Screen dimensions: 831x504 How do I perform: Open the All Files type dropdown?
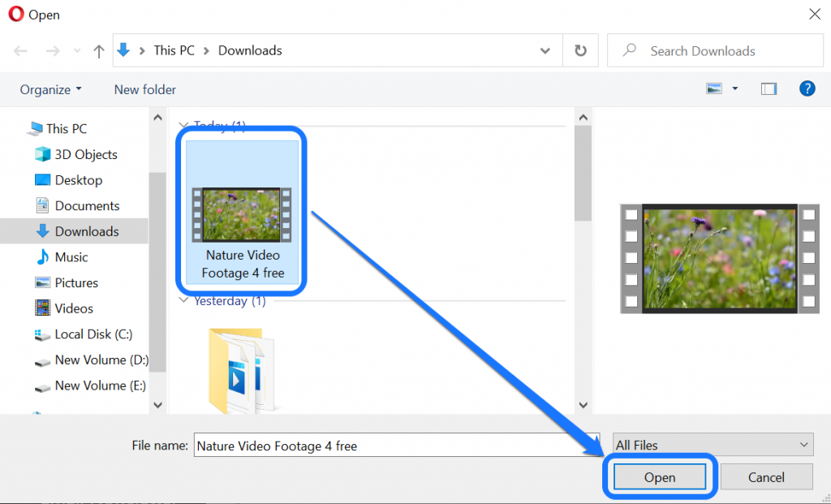tap(713, 446)
